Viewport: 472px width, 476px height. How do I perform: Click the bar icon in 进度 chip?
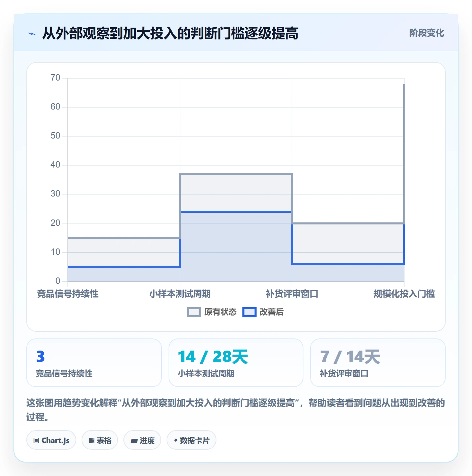pyautogui.click(x=134, y=441)
